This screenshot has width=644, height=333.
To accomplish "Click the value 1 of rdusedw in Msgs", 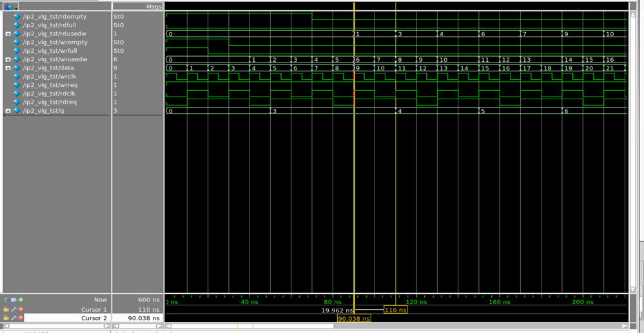I will [x=115, y=33].
